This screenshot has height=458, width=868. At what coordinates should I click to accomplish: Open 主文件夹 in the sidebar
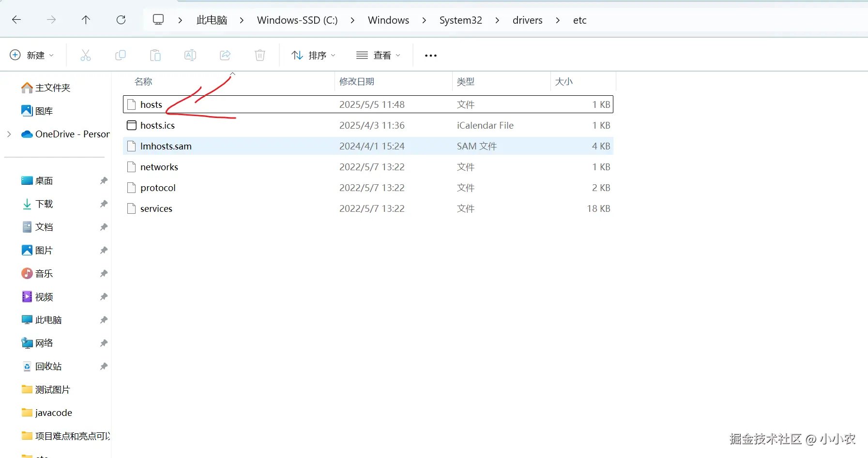click(x=46, y=88)
